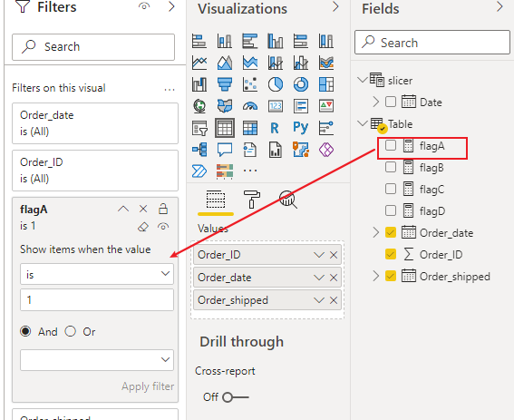Select the card 123 visual
Image resolution: width=514 pixels, height=420 pixels.
[276, 106]
